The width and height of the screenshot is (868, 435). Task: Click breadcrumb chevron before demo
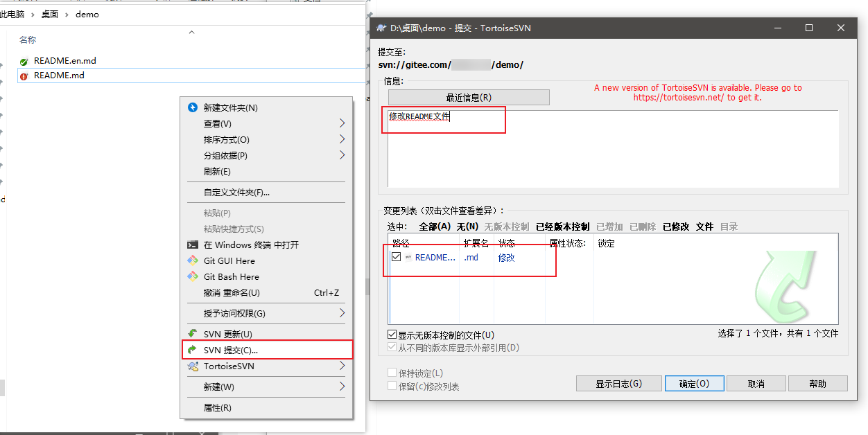(x=68, y=15)
